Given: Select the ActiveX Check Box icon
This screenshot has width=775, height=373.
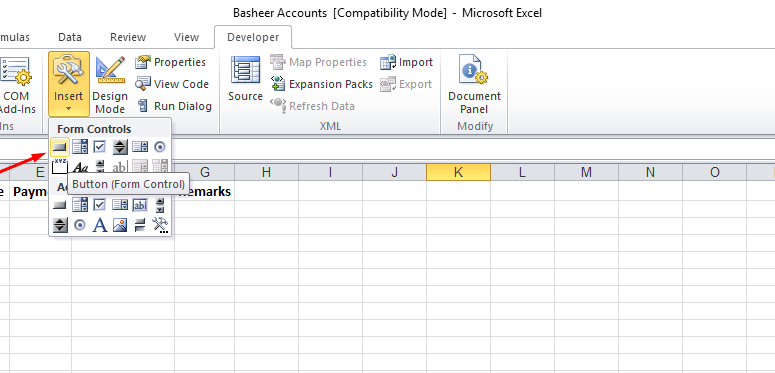Looking at the screenshot, I should point(100,205).
